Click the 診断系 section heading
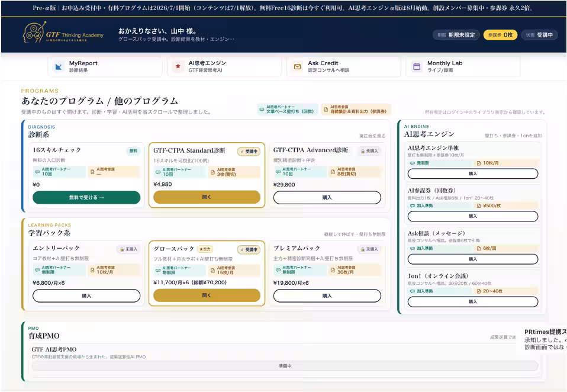Screen dimensions: 567x392 coord(38,135)
